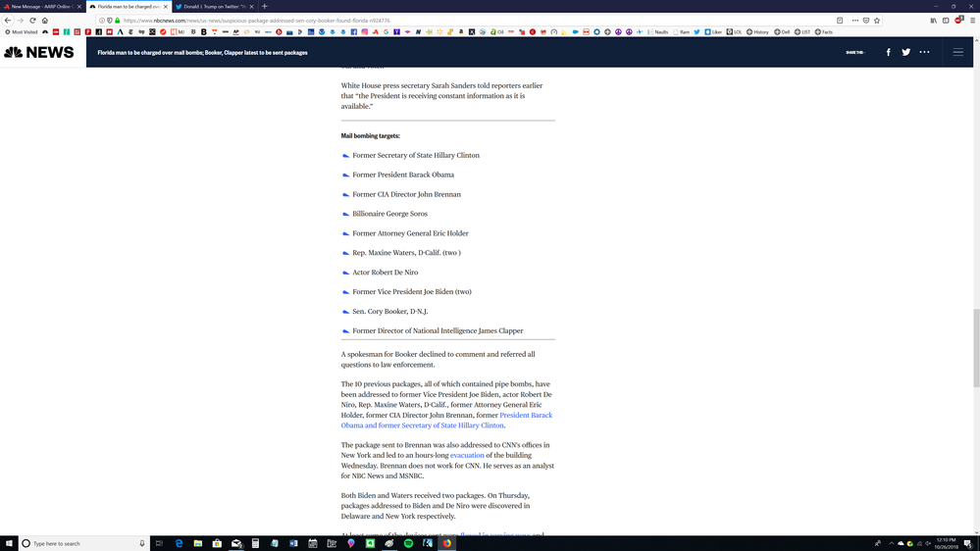Screen dimensions: 980x551
Task: Click SHARE THIS label in header
Action: tap(855, 53)
